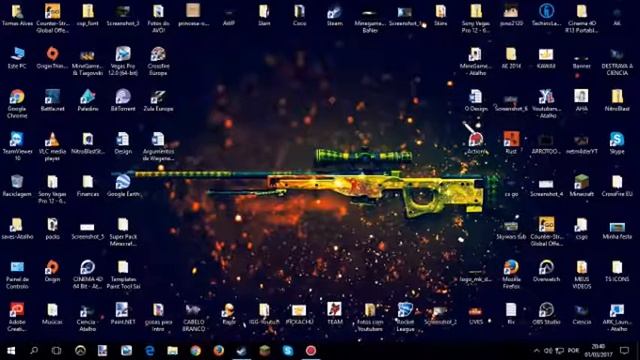Open File Explorer from the taskbar
The height and width of the screenshot is (360, 640).
pyautogui.click(x=172, y=351)
